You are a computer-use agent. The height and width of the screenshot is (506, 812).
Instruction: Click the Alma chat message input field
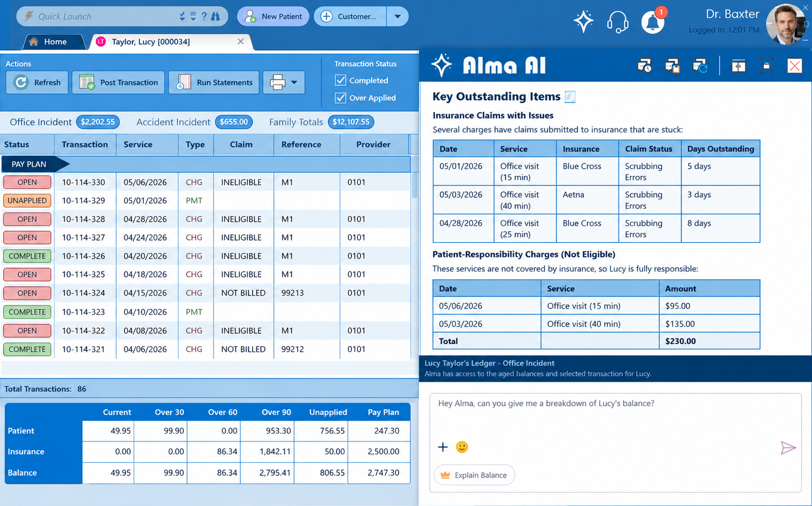click(x=615, y=416)
